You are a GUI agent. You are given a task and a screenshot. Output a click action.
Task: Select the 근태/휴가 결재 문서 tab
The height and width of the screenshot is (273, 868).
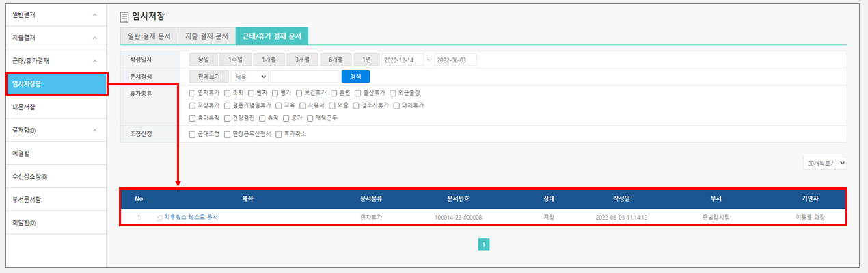[271, 36]
